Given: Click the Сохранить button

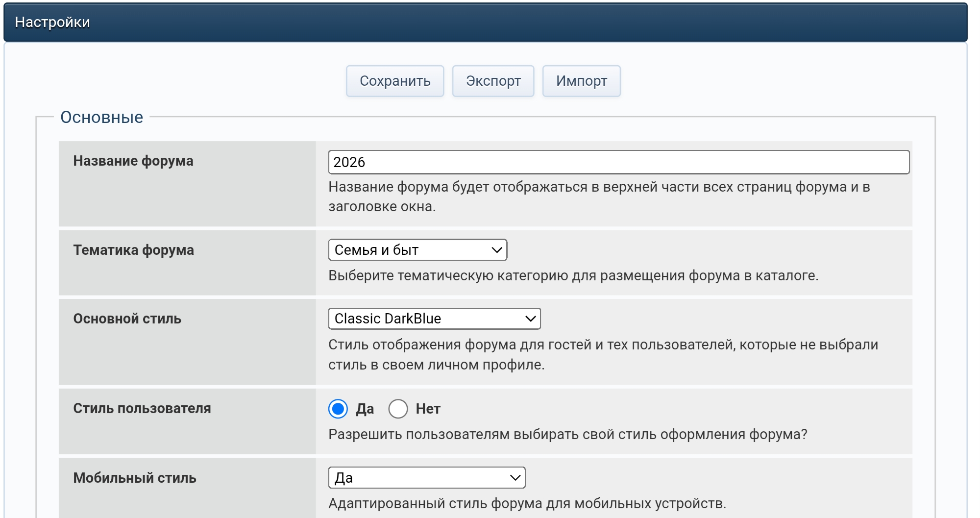Looking at the screenshot, I should tap(395, 81).
